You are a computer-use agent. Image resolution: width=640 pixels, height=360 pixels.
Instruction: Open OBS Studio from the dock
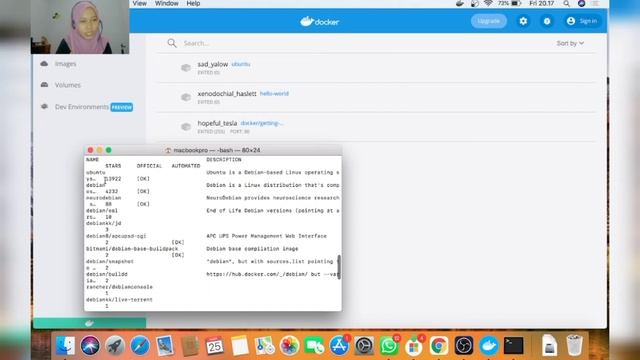[464, 346]
